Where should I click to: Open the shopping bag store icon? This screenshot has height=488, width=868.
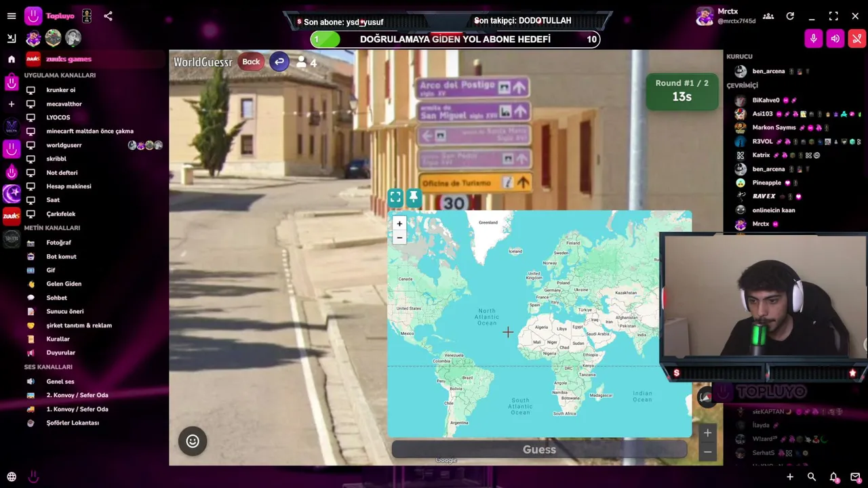pyautogui.click(x=12, y=83)
